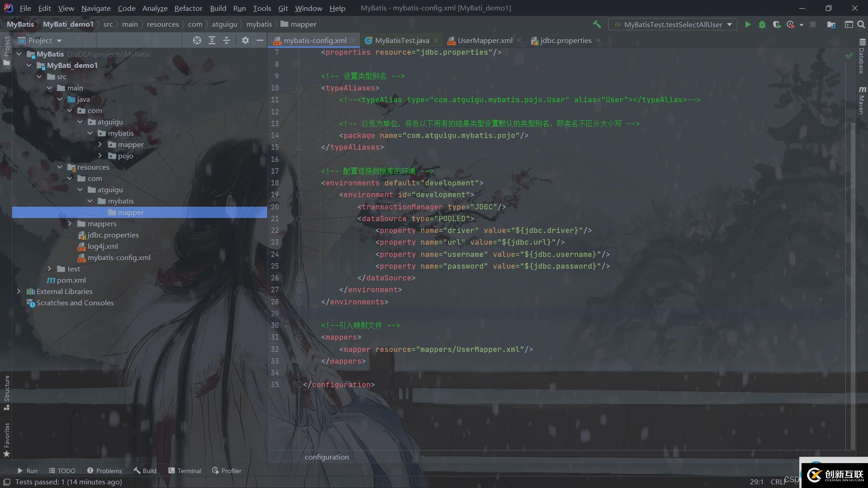Screen dimensions: 868x488
Task: Toggle tool window bars icon in status bar
Action: [x=7, y=482]
